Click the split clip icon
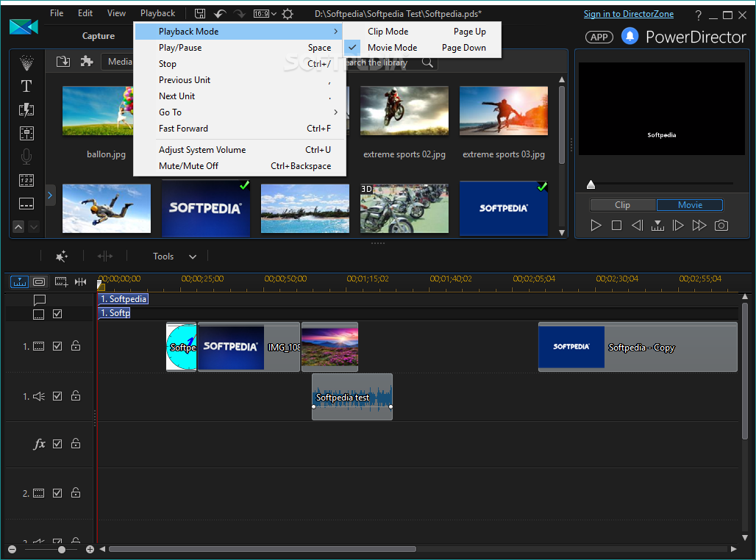 pyautogui.click(x=104, y=256)
